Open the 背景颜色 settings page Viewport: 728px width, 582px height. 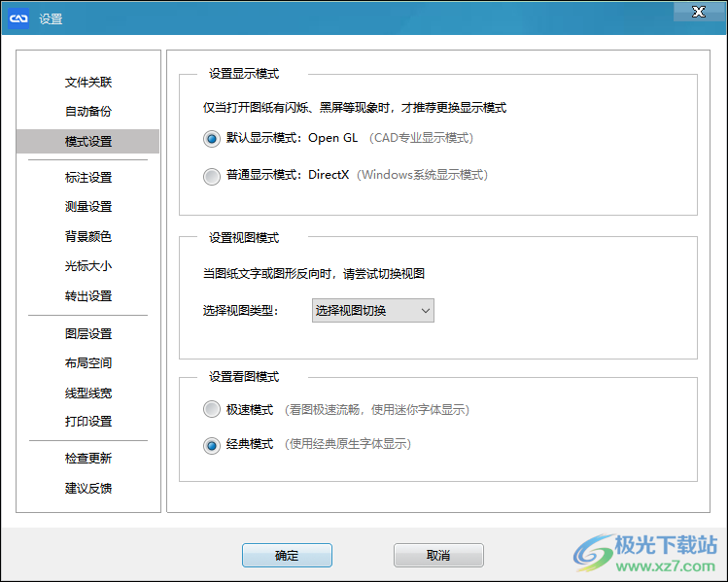click(x=88, y=236)
